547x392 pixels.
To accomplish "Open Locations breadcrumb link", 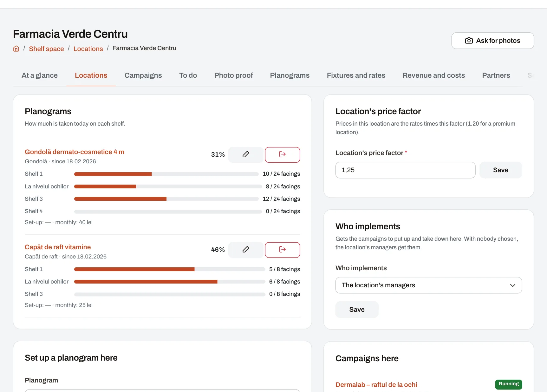I will click(x=88, y=49).
